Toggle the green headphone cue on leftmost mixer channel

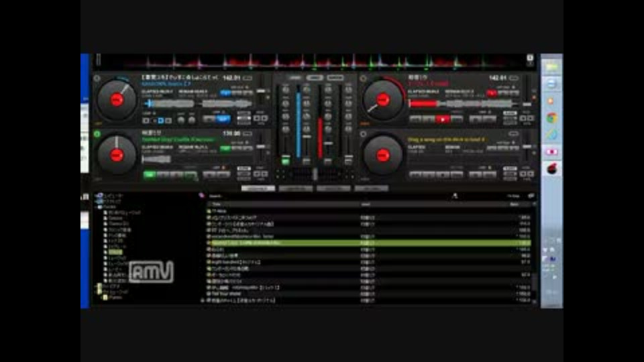coord(286,161)
